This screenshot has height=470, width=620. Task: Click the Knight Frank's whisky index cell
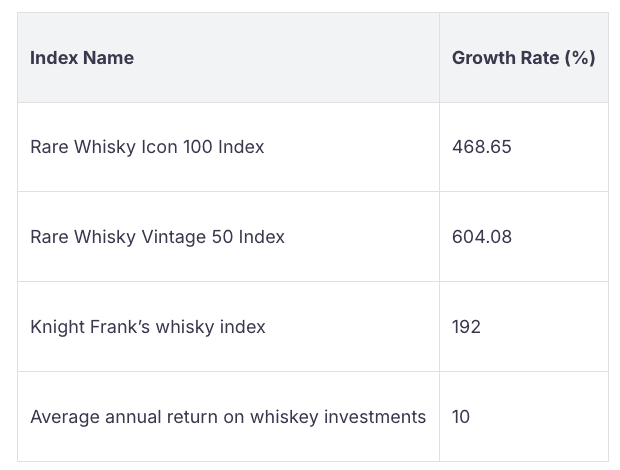147,327
